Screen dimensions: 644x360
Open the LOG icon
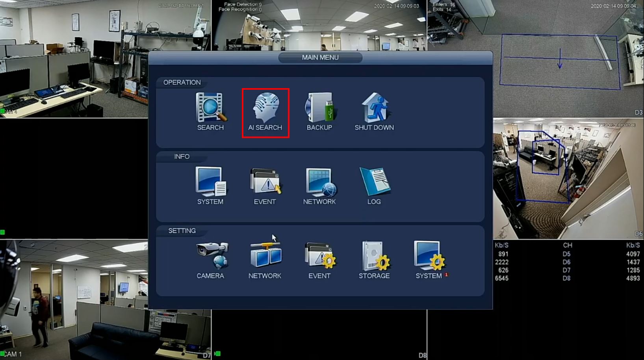(374, 186)
